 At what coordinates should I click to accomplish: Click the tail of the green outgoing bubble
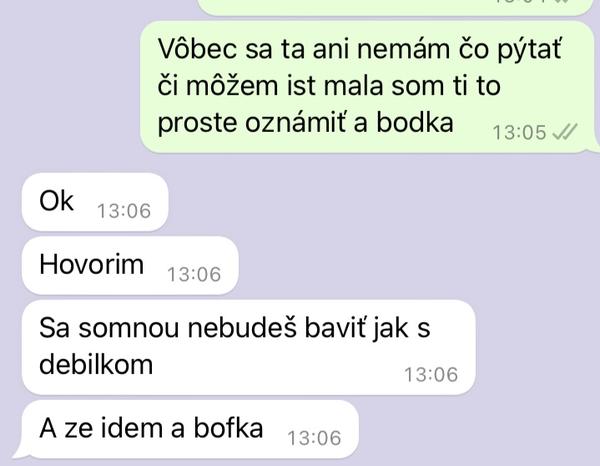coord(594,148)
